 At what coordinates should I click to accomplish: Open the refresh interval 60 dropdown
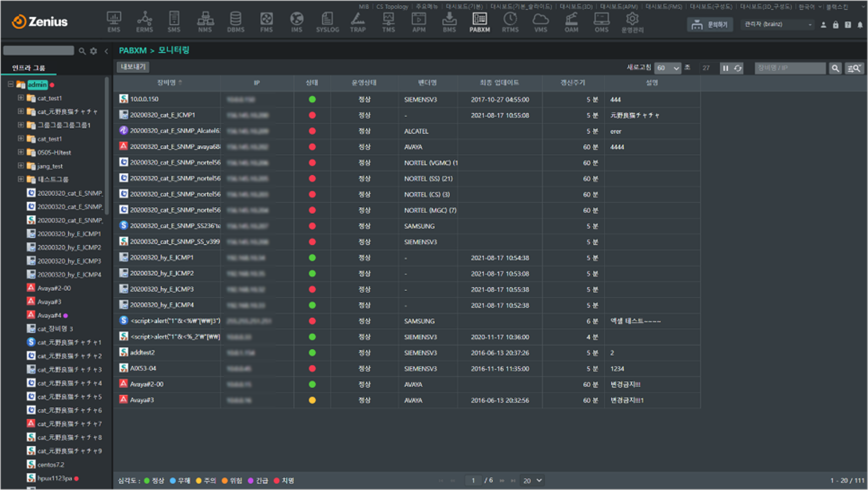(x=668, y=68)
